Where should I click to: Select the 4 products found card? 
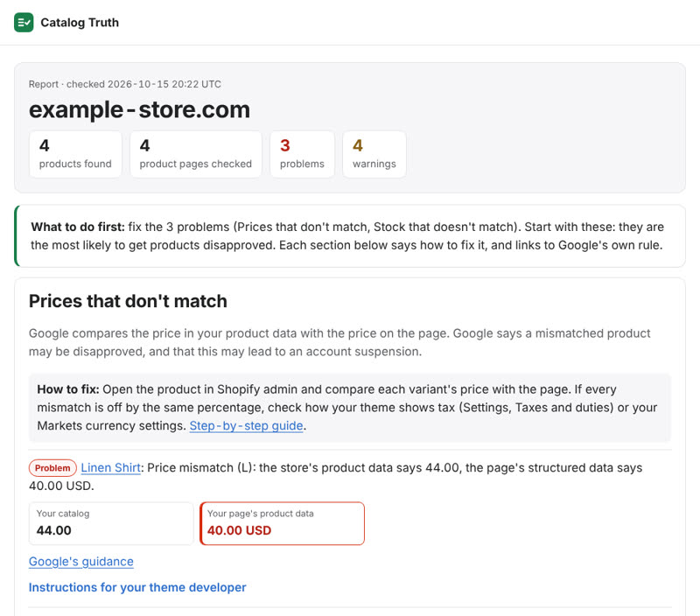pyautogui.click(x=75, y=154)
